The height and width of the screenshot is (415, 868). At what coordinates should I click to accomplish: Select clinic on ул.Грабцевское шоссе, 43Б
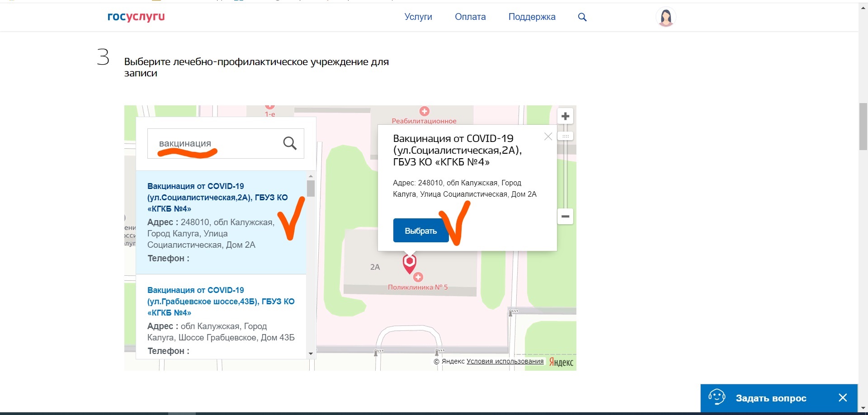[x=221, y=301]
